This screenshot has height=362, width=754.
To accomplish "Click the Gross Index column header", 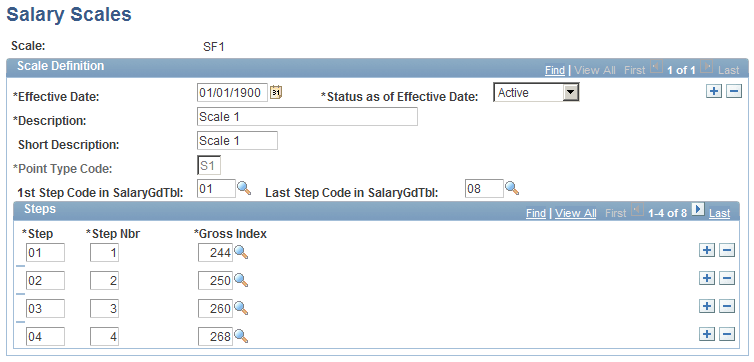I will coord(230,234).
